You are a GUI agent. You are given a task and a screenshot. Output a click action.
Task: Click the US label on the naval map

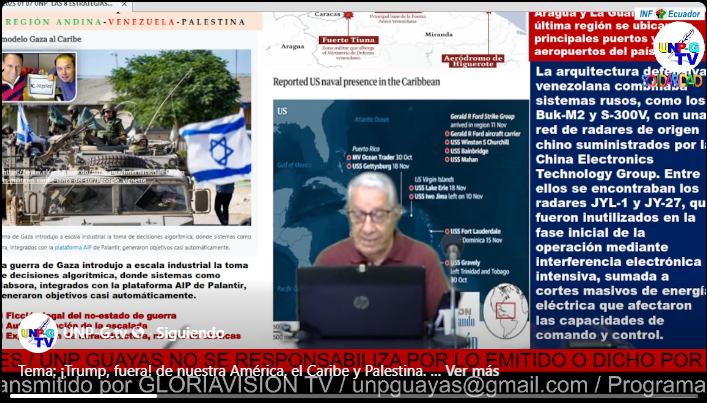[282, 111]
